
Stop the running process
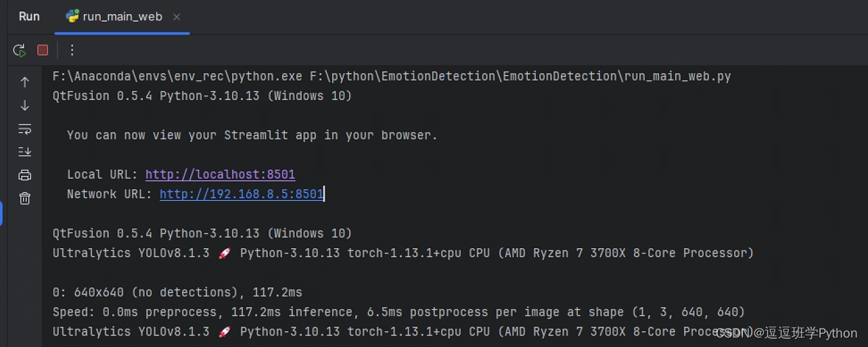coord(43,50)
